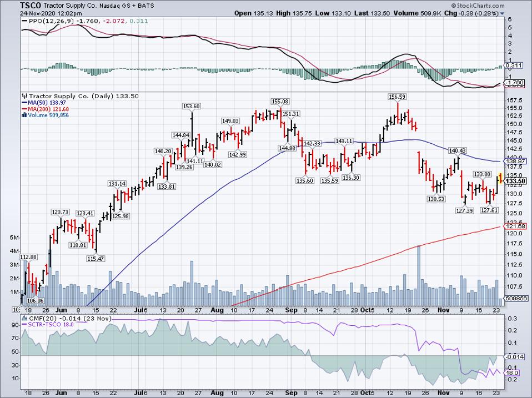Click the 136.30 low price label
532x398 pixels.
(351, 178)
